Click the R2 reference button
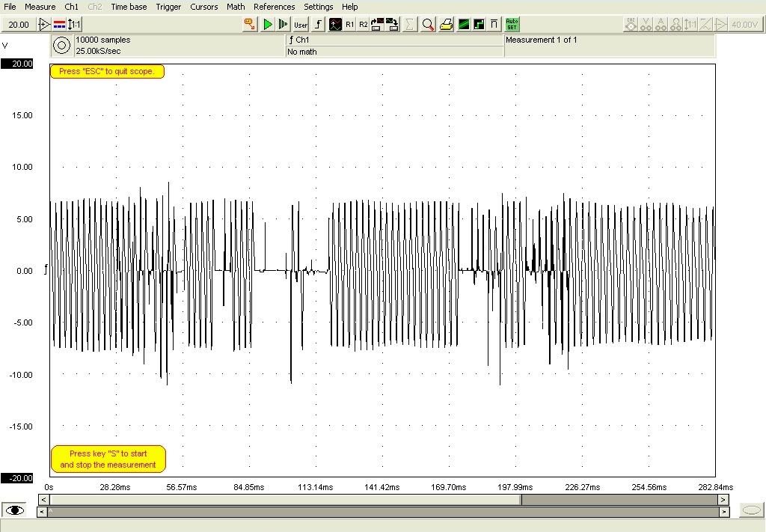The width and height of the screenshot is (766, 532). (364, 25)
